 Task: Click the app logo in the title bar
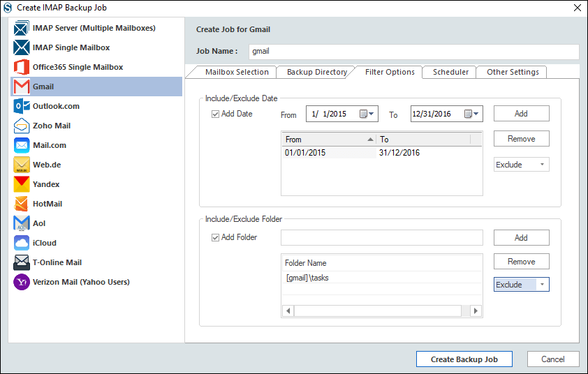(x=8, y=8)
